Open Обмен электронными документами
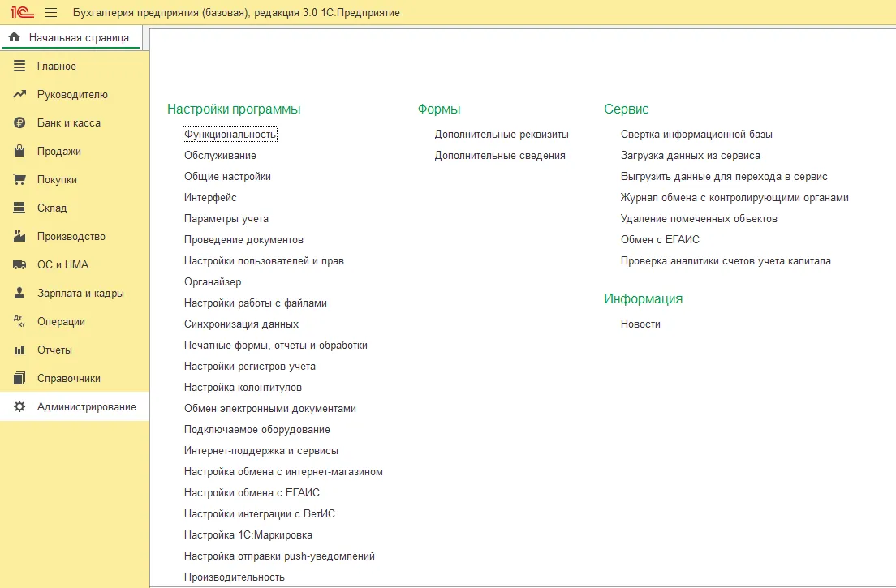 [x=269, y=409]
